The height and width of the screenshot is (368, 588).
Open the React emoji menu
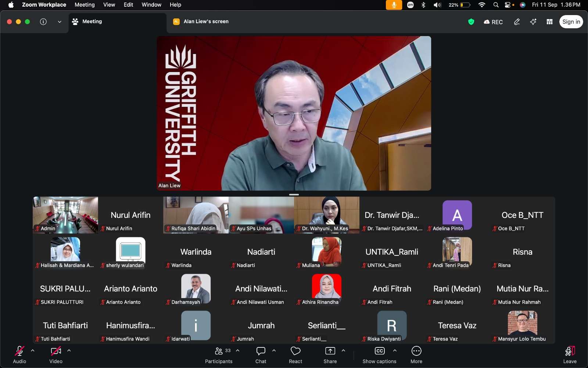tap(295, 351)
